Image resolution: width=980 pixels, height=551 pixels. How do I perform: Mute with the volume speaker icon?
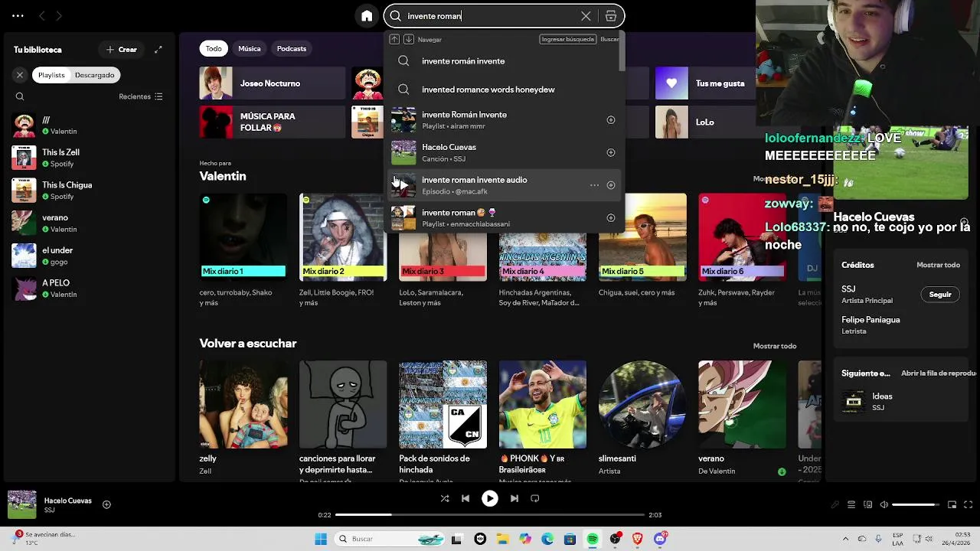(x=884, y=505)
